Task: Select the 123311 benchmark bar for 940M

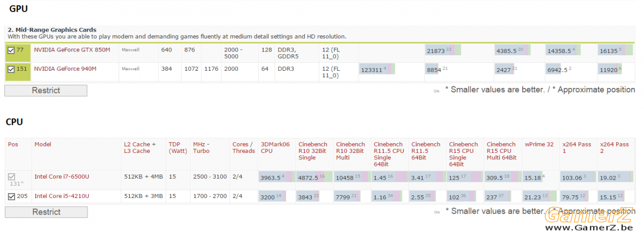Action: (x=377, y=69)
